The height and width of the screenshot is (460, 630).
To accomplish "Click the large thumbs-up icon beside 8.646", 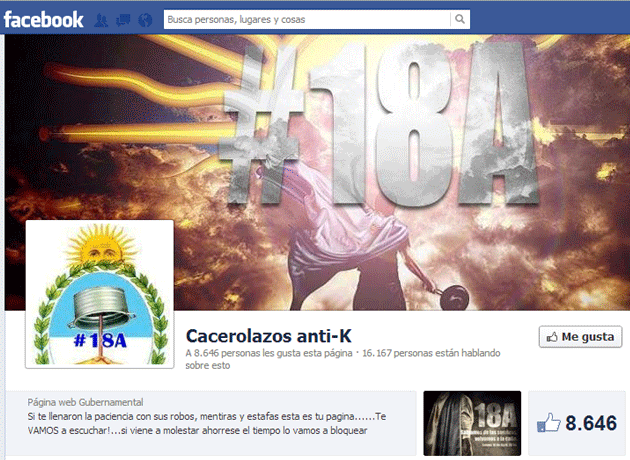I will pyautogui.click(x=546, y=423).
